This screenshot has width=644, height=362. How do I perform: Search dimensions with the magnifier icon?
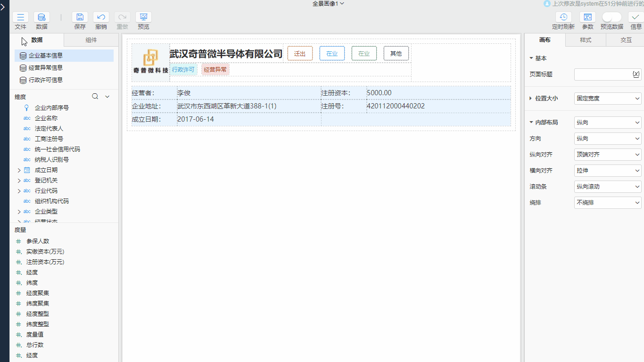[95, 97]
